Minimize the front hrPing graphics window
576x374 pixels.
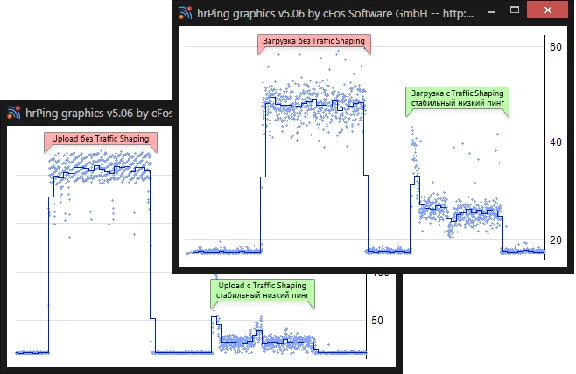tap(491, 12)
